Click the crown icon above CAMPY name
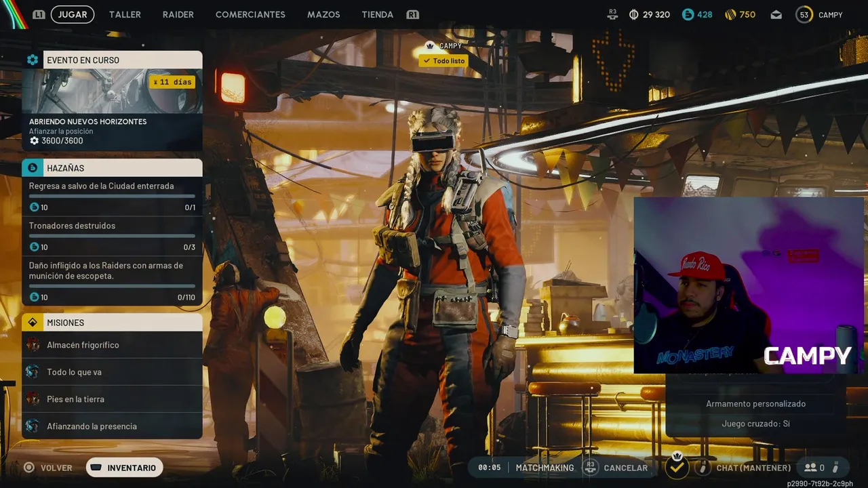Viewport: 868px width, 488px height. [429, 45]
